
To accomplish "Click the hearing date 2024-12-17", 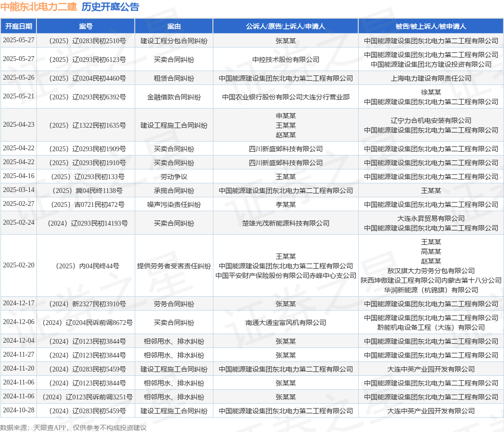I will click(19, 303).
